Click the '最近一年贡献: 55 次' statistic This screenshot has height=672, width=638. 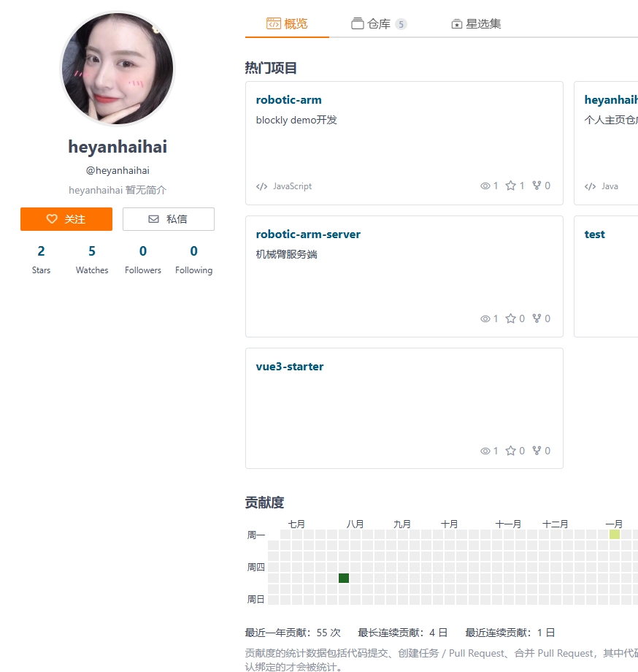[293, 633]
